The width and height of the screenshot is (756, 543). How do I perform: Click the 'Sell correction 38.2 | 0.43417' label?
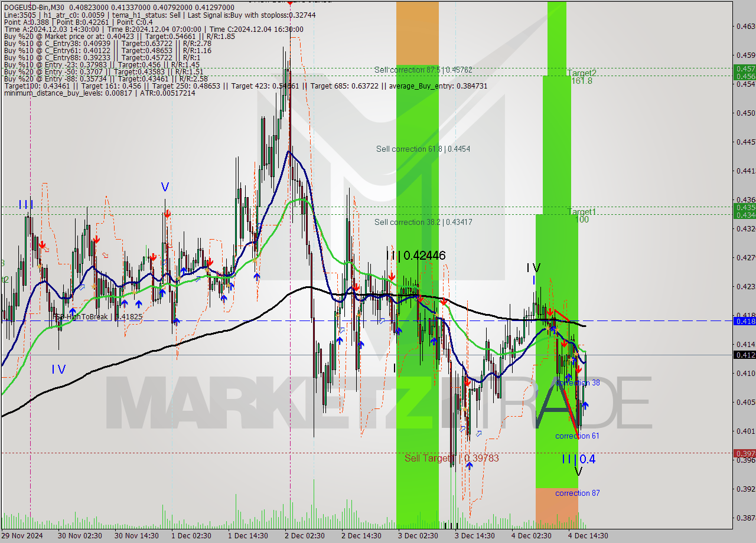(x=423, y=222)
